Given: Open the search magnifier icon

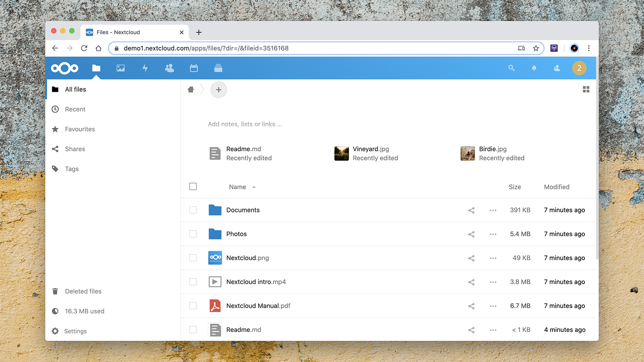Looking at the screenshot, I should point(511,68).
